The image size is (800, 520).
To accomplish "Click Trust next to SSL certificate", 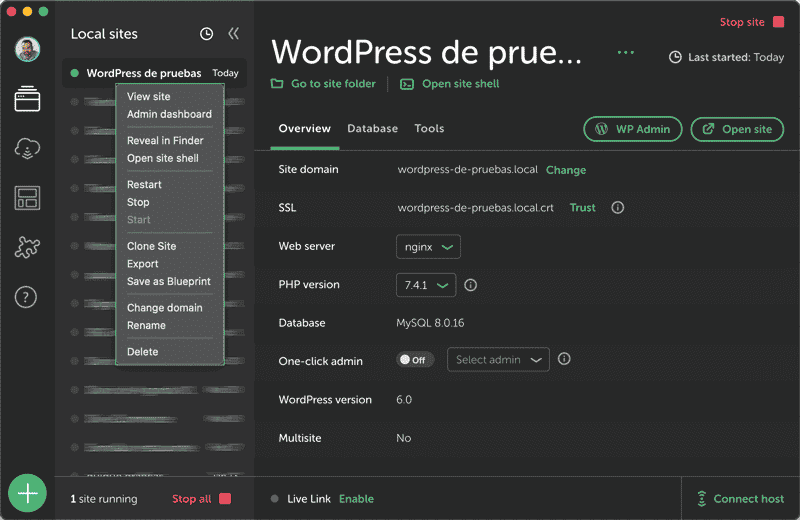I will pyautogui.click(x=583, y=208).
